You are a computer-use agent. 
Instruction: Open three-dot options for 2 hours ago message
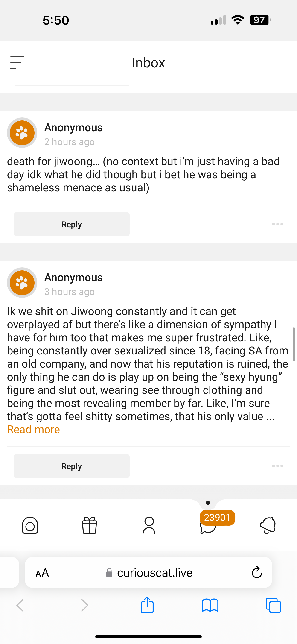pos(277,224)
